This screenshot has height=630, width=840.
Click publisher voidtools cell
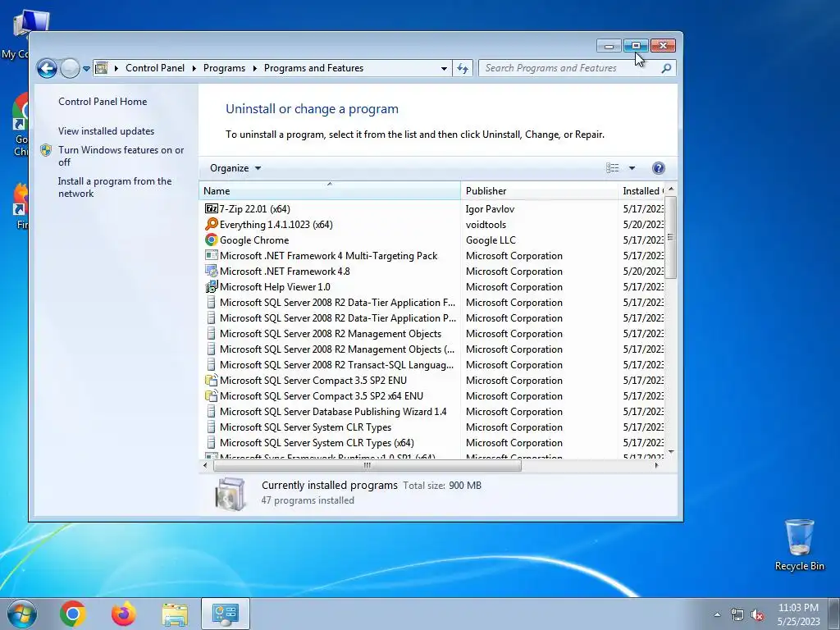(486, 224)
